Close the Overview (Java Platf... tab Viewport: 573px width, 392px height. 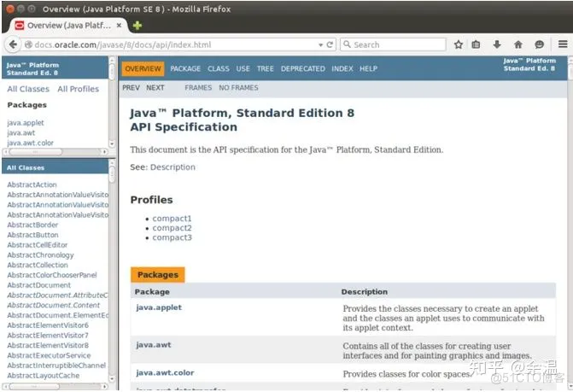point(119,26)
